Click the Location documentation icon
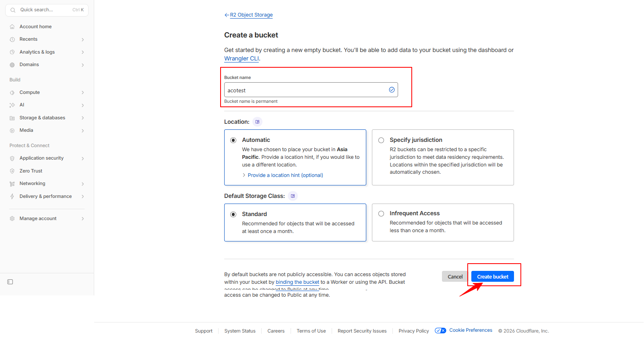This screenshot has width=644, height=339. tap(258, 122)
